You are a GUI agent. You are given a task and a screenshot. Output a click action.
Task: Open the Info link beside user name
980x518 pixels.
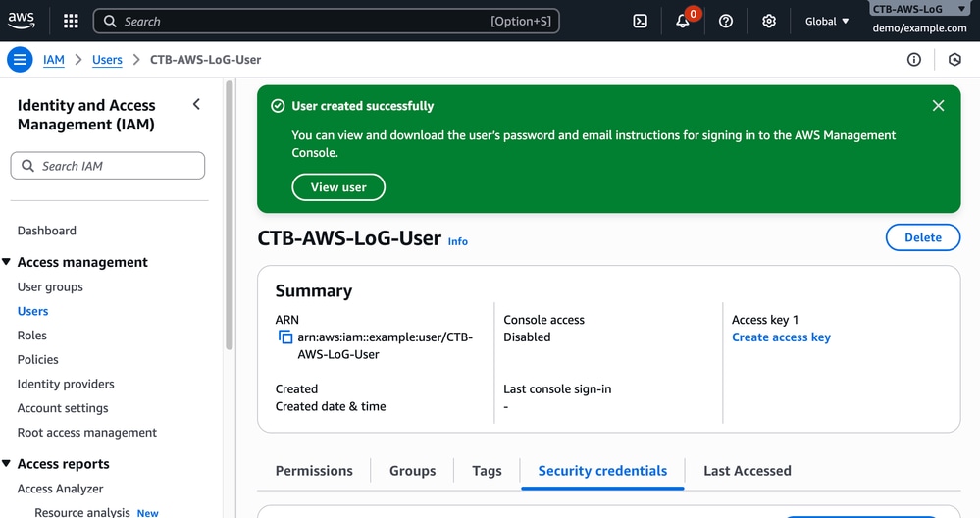click(457, 241)
